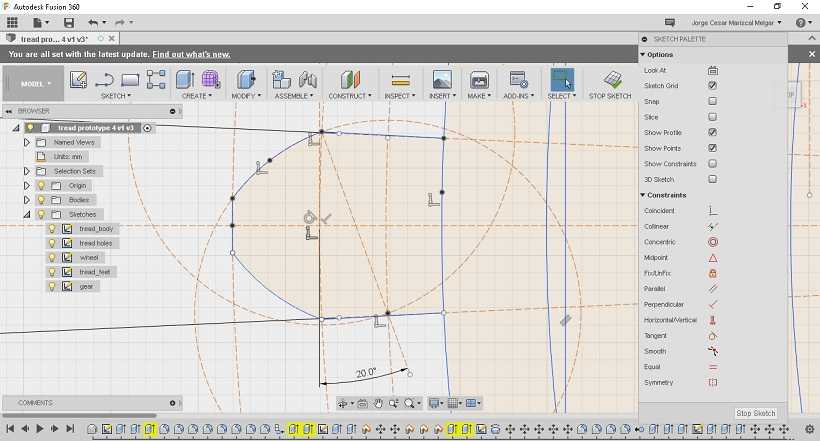Enable the Show Constraints checkbox

712,164
